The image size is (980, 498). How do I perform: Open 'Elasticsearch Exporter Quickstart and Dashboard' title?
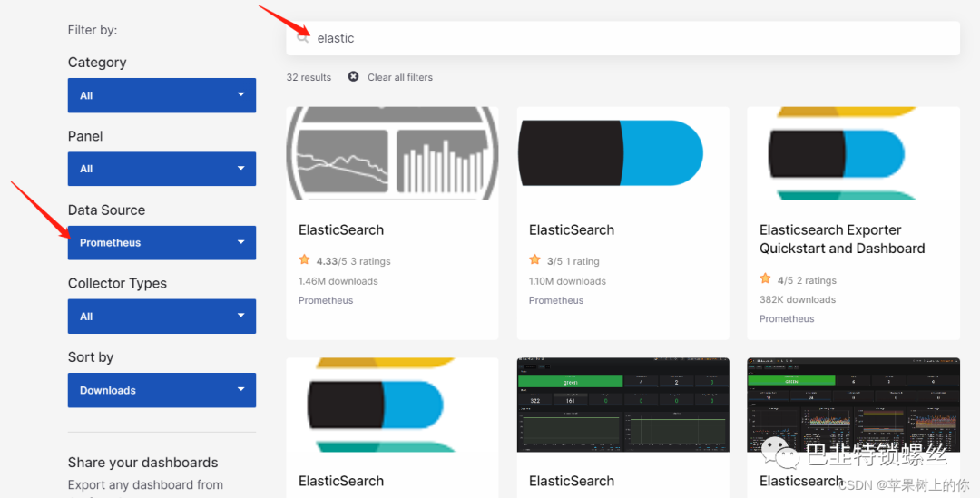(842, 239)
